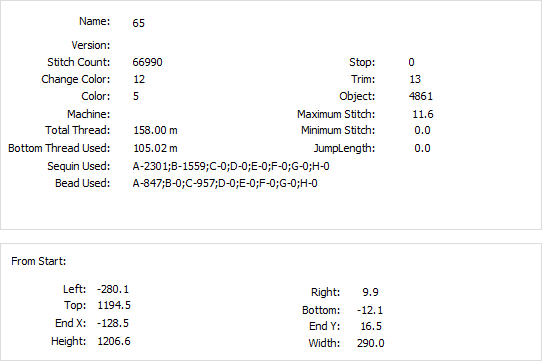Click the Bottom Thread Used value 105.02 m
Screen dimensions: 542x361
[x=155, y=148]
